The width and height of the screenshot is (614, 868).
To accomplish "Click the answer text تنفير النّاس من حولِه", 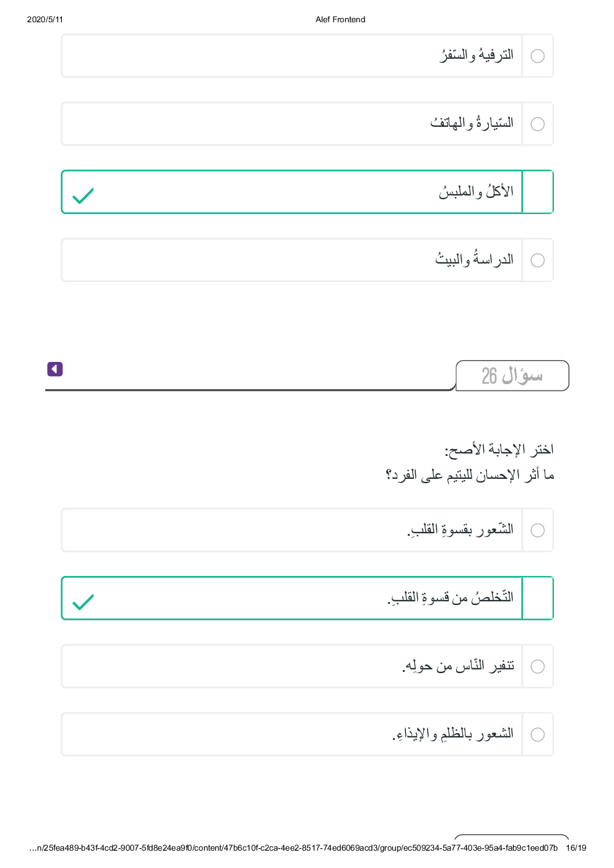I will click(458, 666).
